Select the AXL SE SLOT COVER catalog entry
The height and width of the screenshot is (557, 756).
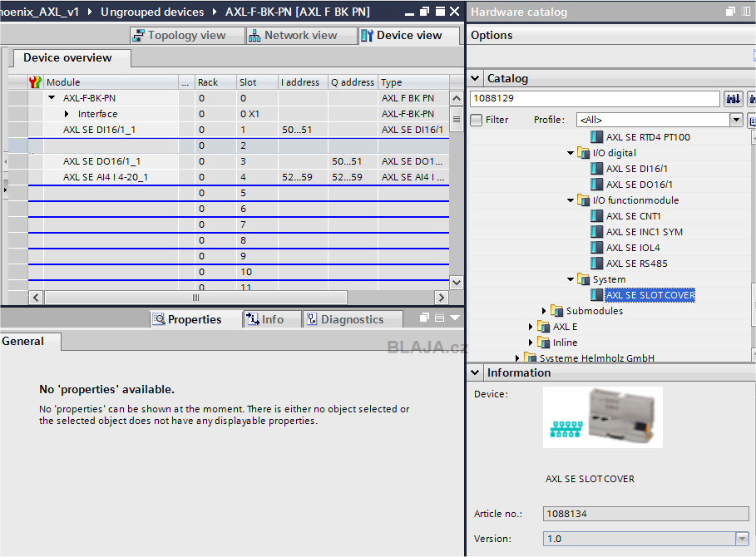tap(650, 295)
